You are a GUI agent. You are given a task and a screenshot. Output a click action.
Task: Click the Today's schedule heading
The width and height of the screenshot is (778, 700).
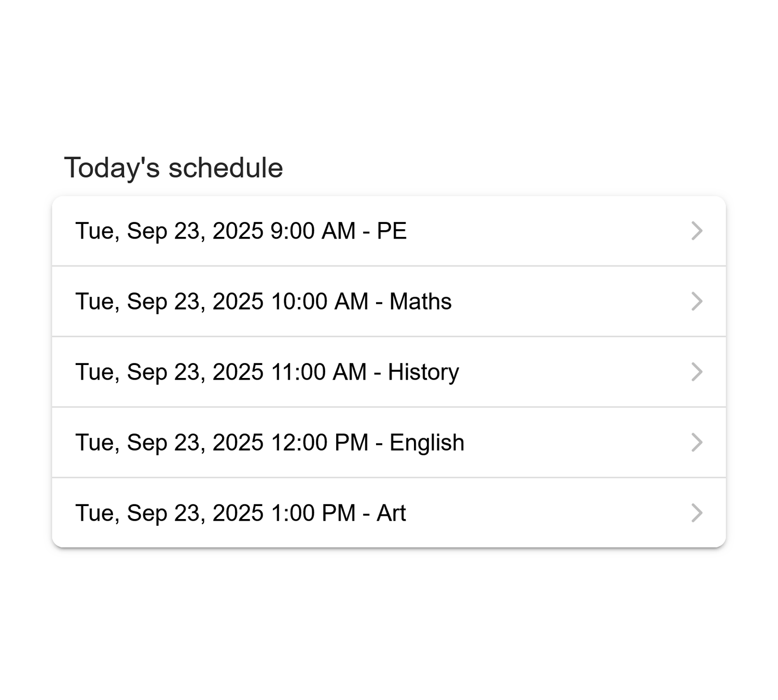174,167
